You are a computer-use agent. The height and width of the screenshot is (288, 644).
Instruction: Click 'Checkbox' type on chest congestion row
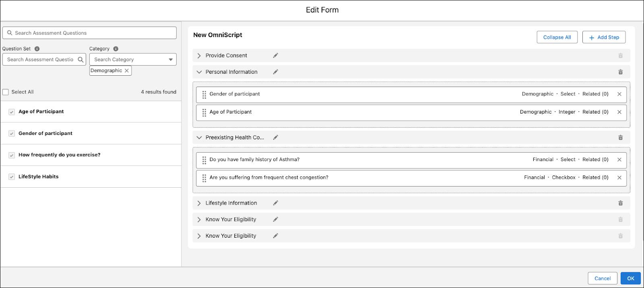point(563,177)
